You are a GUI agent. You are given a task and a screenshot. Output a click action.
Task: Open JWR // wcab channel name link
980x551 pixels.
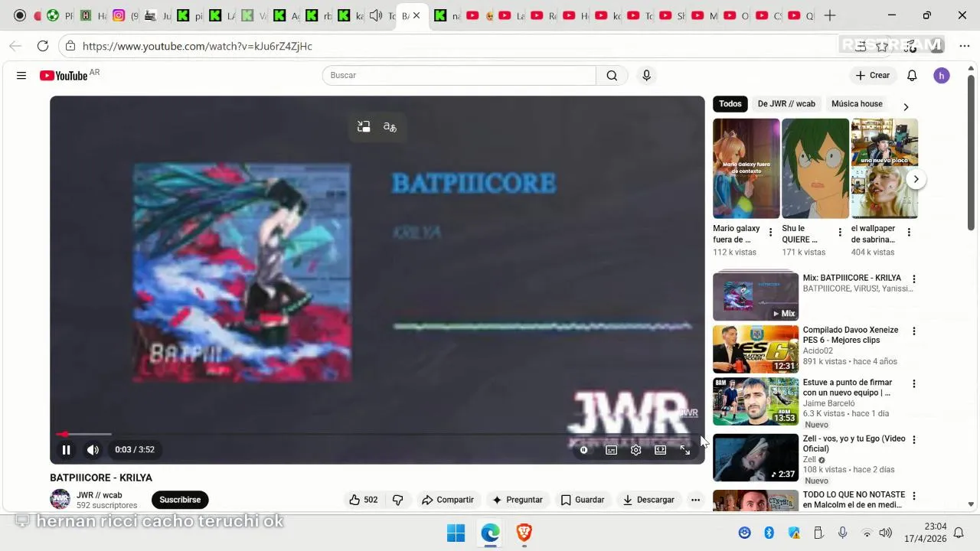point(99,495)
